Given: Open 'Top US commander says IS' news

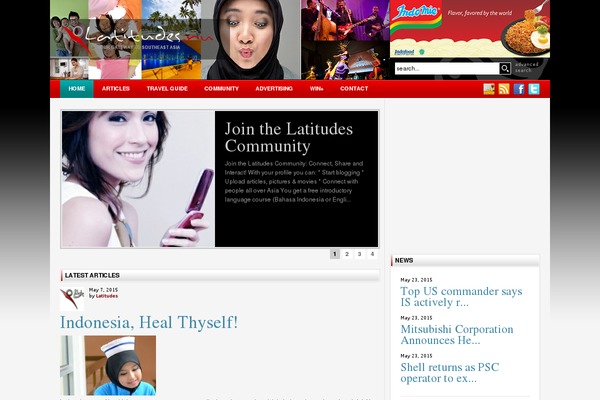Looking at the screenshot, I should click(x=461, y=297).
